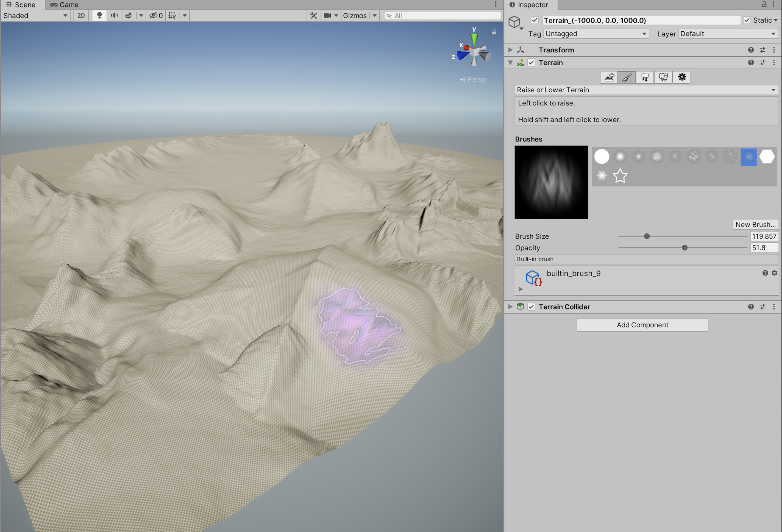
Task: Pick the star outline brush
Action: pyautogui.click(x=620, y=176)
